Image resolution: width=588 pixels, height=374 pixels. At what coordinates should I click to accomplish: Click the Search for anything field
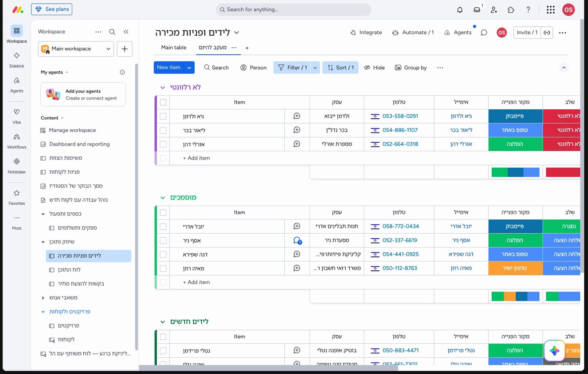pyautogui.click(x=294, y=9)
